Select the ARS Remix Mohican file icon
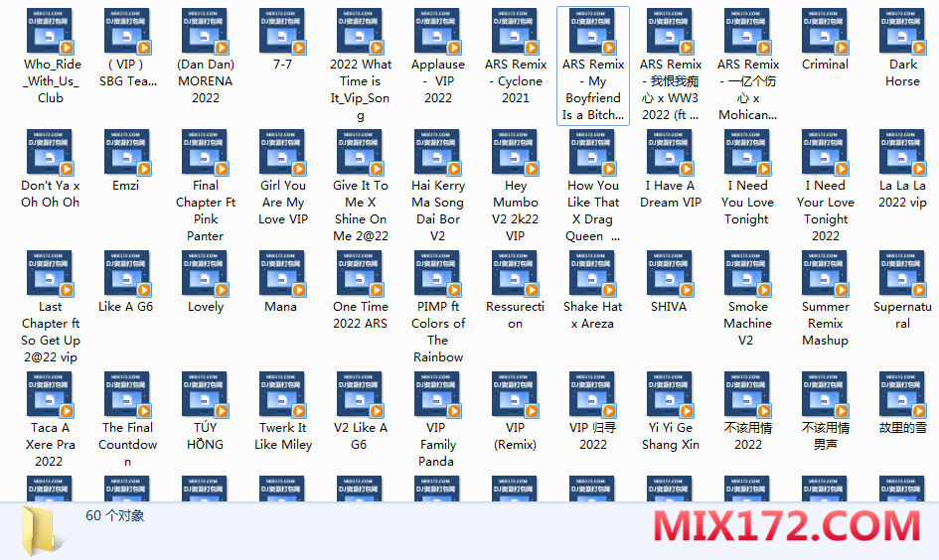939x560 pixels. coord(747,31)
